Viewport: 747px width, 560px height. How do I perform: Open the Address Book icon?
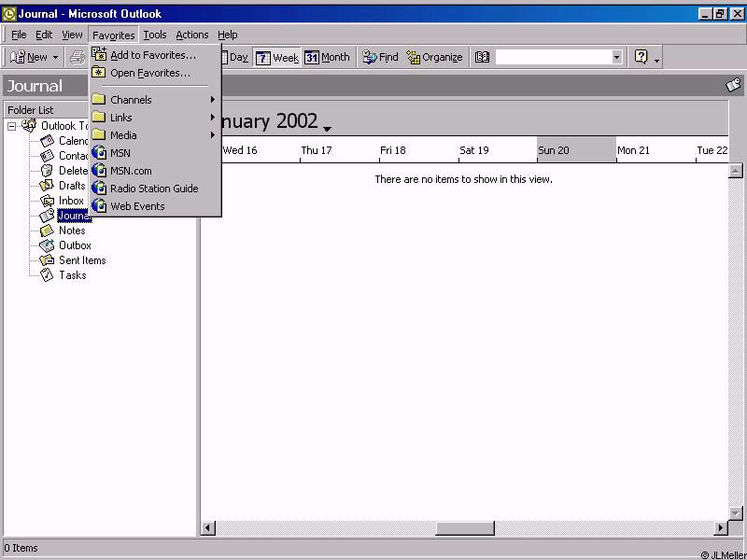click(x=482, y=57)
